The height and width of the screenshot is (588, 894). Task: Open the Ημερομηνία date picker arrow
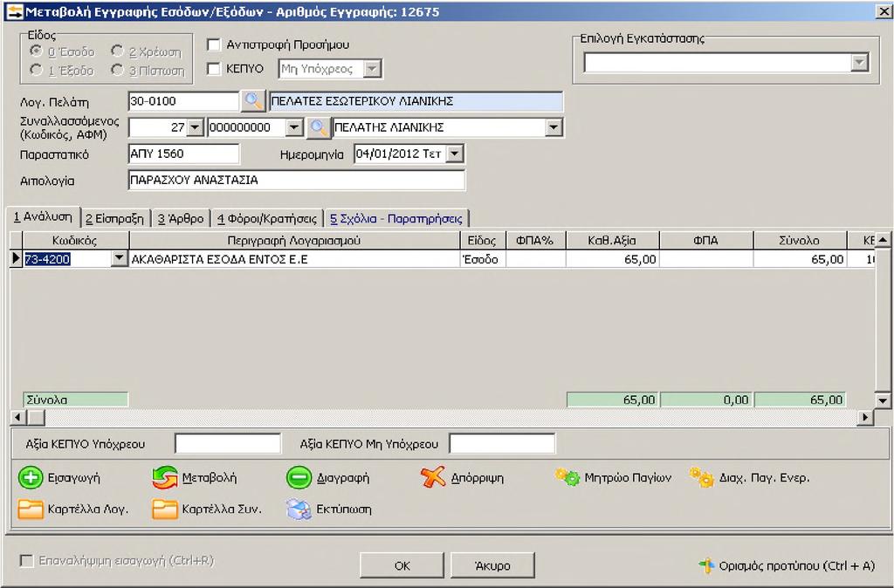click(x=454, y=154)
